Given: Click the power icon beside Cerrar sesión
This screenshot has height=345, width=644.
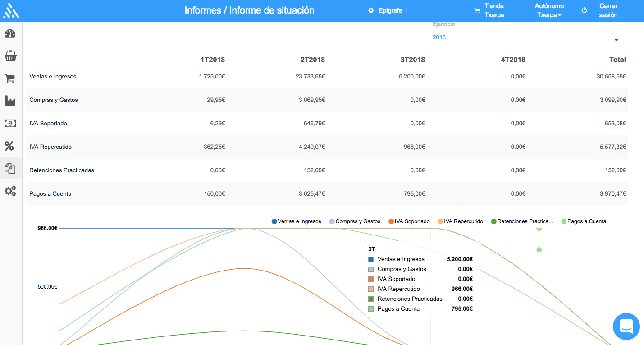Looking at the screenshot, I should tap(585, 10).
